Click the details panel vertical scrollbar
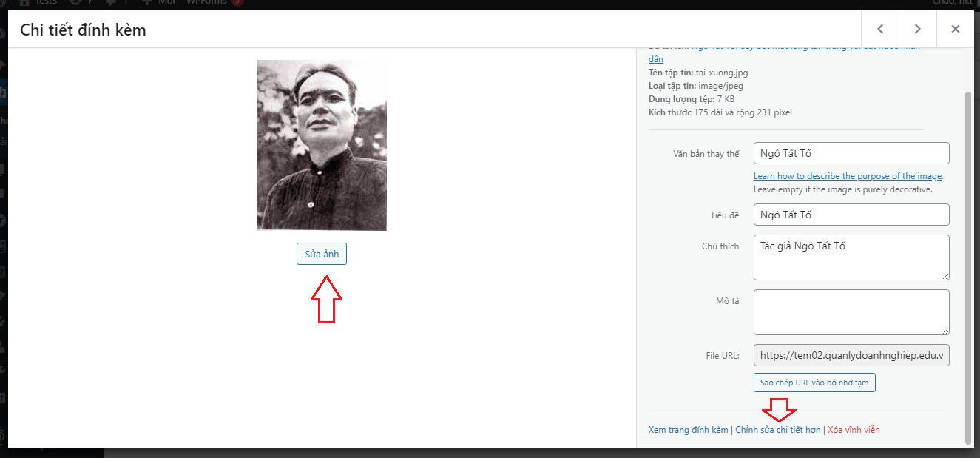 pos(968,266)
